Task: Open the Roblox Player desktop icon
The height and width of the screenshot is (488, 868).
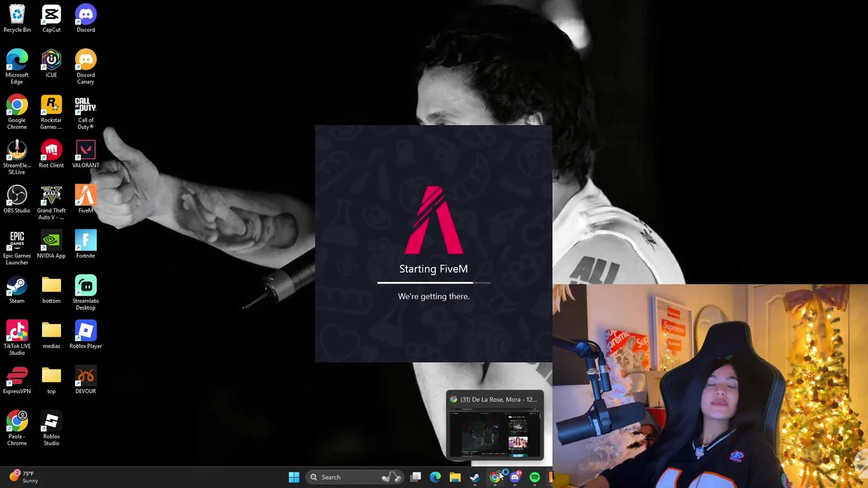Action: [x=85, y=335]
